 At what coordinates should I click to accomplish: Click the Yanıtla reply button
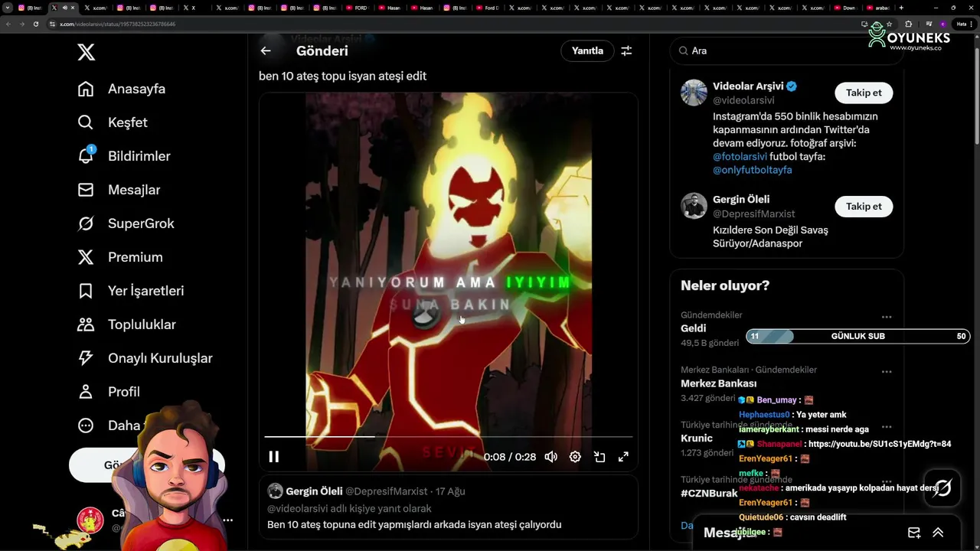587,51
